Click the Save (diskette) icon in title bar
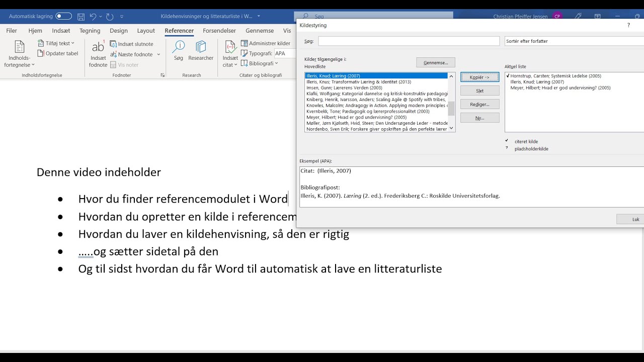 81,16
